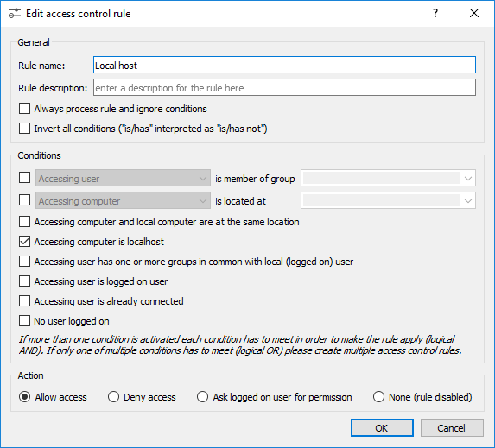Image resolution: width=495 pixels, height=448 pixels.
Task: Check No user logged on
Action: coord(25,321)
